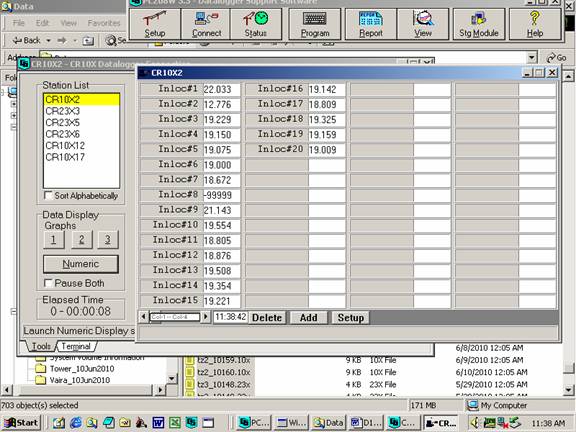Switch to PC... taskbar button
Viewport: 576px width, 432px height.
point(253,423)
